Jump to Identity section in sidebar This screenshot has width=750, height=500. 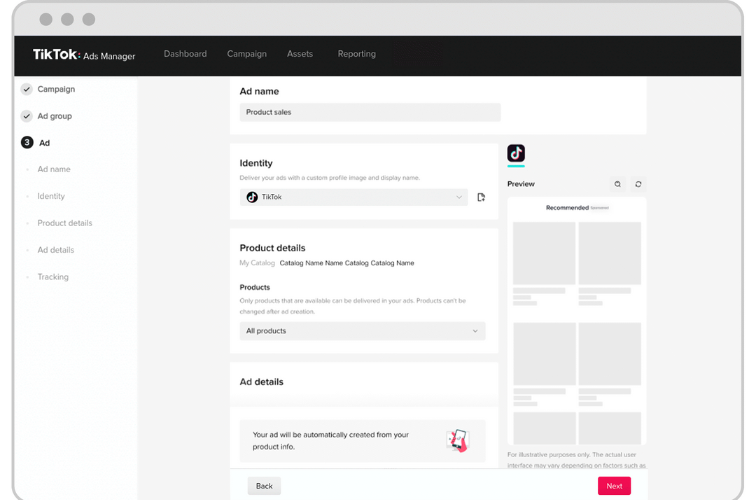pos(51,196)
